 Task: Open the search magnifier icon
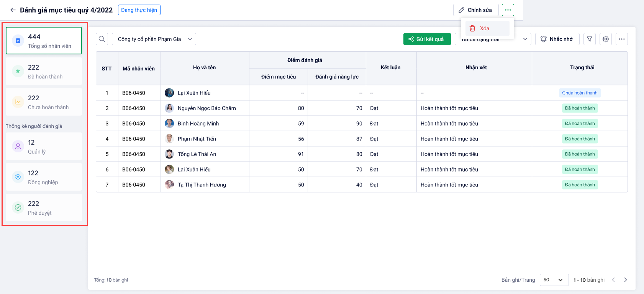[x=102, y=39]
